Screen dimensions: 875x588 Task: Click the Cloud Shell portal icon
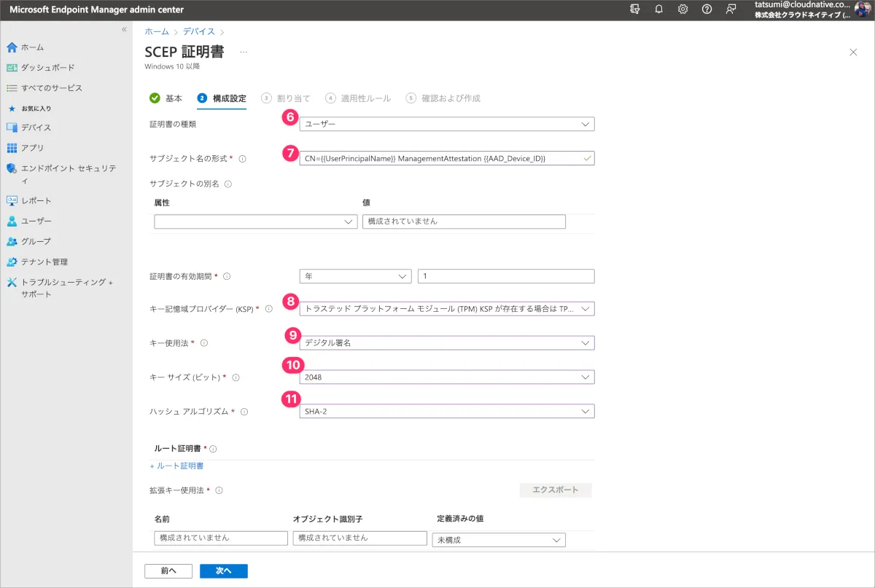pyautogui.click(x=635, y=9)
